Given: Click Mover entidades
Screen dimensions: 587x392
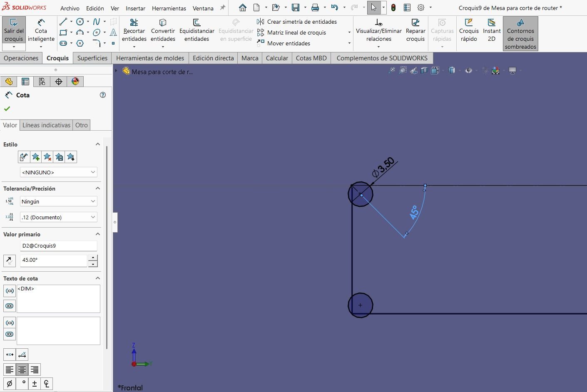Looking at the screenshot, I should click(284, 43).
